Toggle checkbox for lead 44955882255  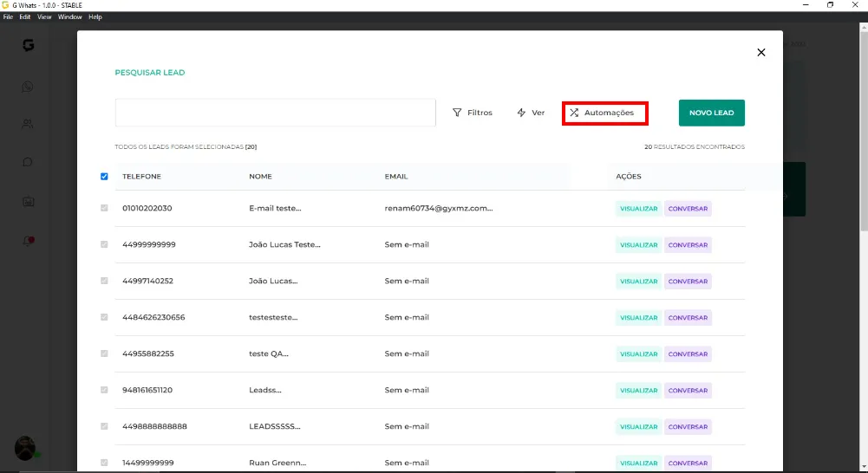click(x=104, y=353)
